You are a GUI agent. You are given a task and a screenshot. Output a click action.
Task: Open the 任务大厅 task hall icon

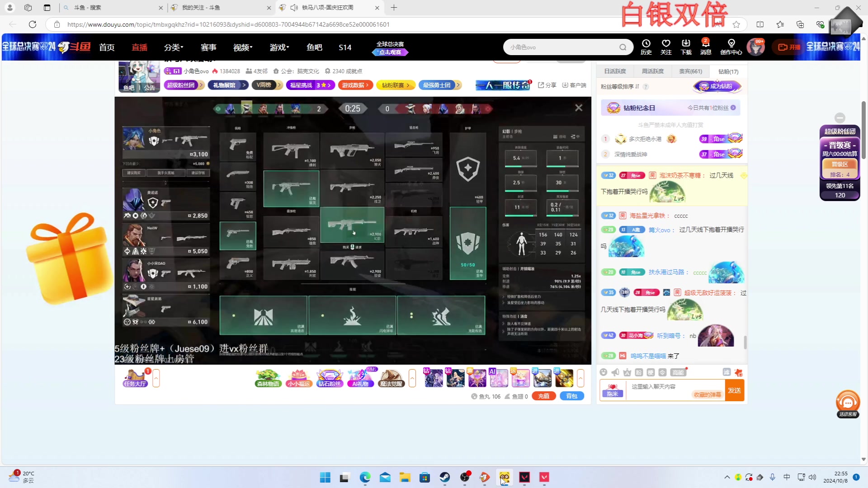click(135, 378)
